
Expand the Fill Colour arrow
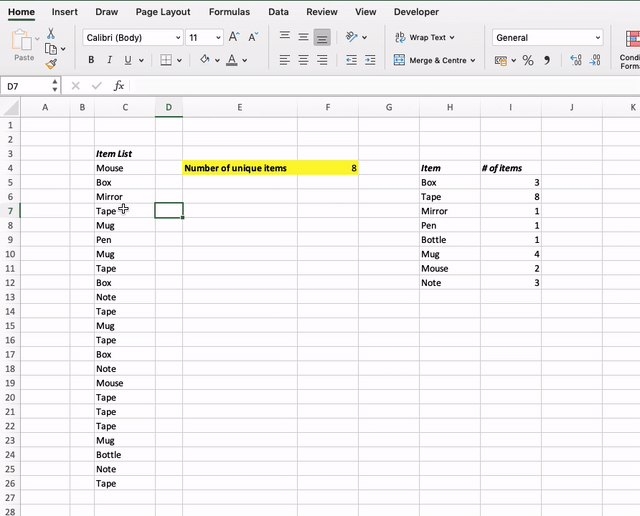[217, 60]
